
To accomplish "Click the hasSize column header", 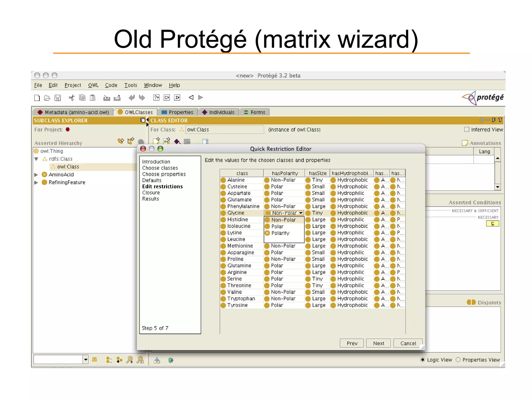I will tap(317, 173).
